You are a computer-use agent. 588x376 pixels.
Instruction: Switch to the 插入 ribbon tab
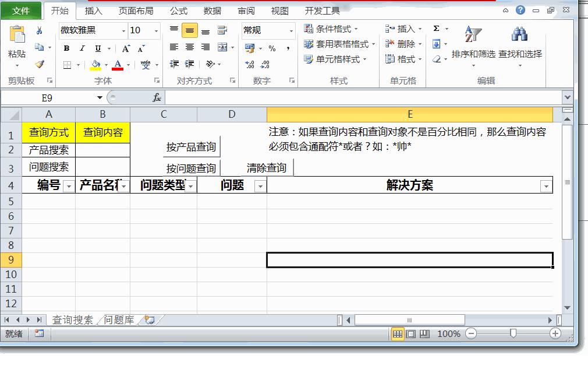94,10
